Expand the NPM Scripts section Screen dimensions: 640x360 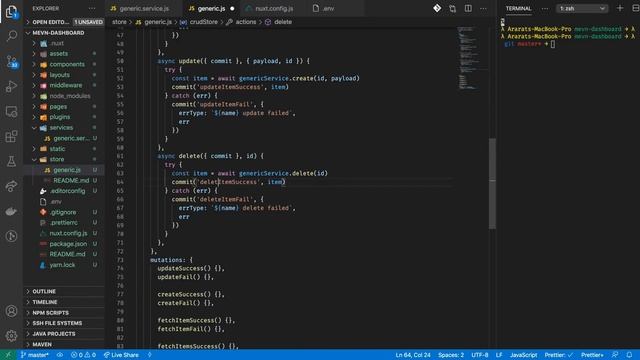[51, 313]
